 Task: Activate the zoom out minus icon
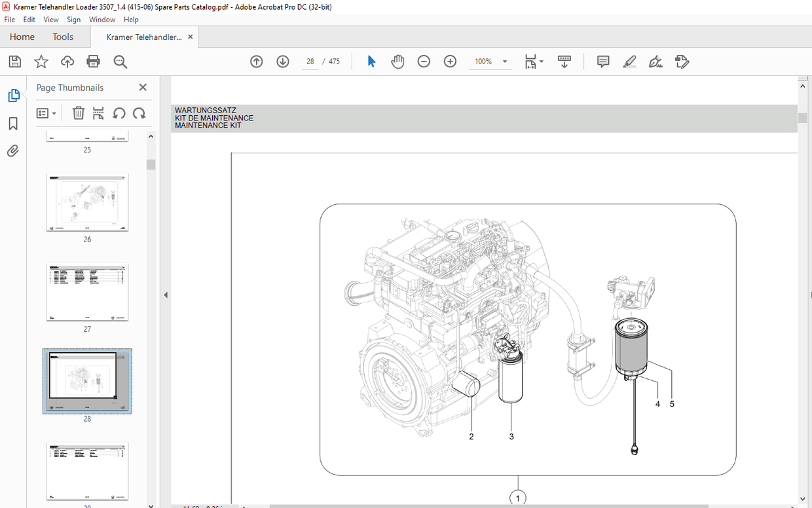[424, 61]
